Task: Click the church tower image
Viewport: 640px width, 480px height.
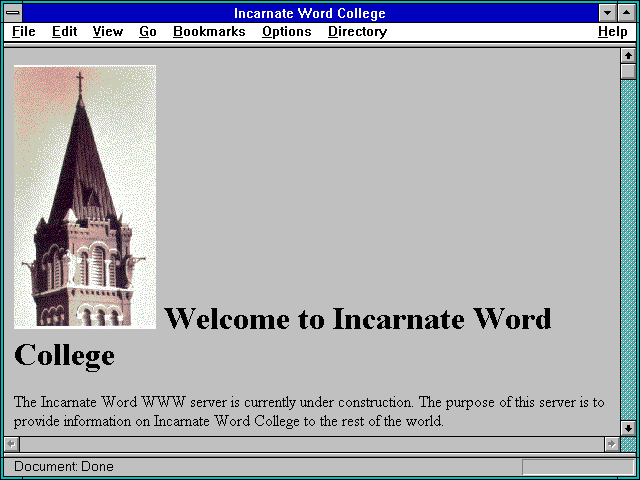Action: 85,197
